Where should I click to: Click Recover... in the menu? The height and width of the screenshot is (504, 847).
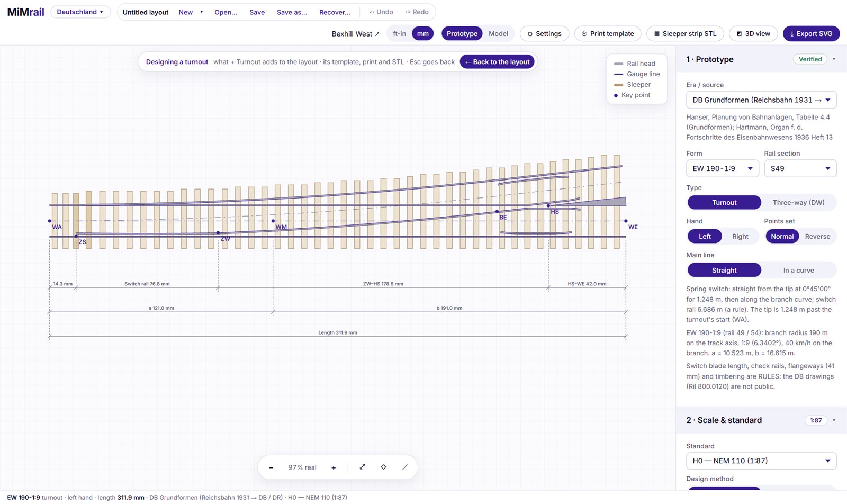[335, 12]
